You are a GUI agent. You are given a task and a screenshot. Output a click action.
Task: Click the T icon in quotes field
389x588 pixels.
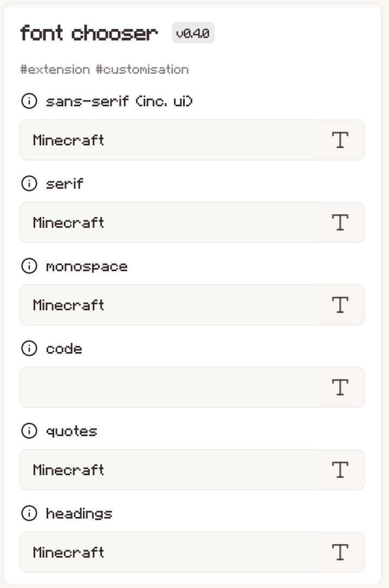point(340,470)
